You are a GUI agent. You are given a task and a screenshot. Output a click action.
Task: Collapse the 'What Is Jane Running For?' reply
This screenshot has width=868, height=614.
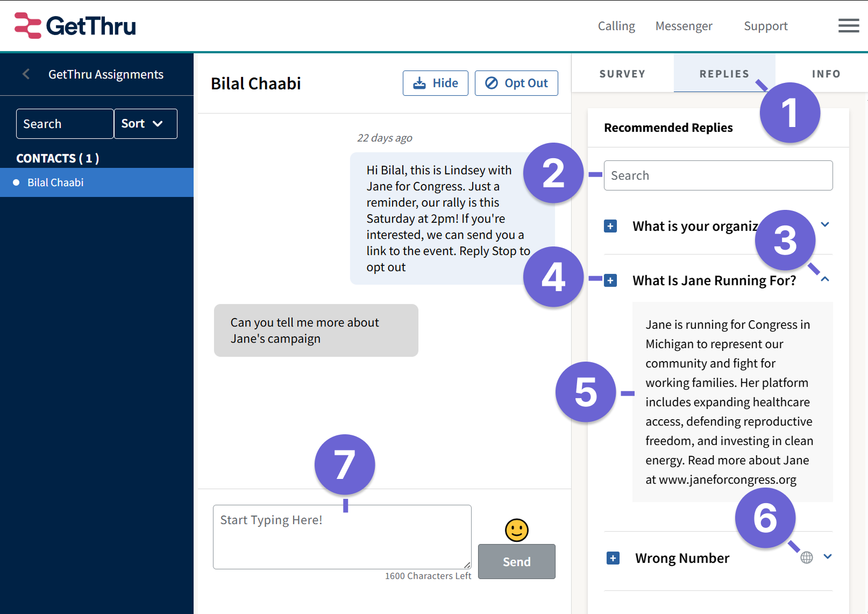point(825,279)
